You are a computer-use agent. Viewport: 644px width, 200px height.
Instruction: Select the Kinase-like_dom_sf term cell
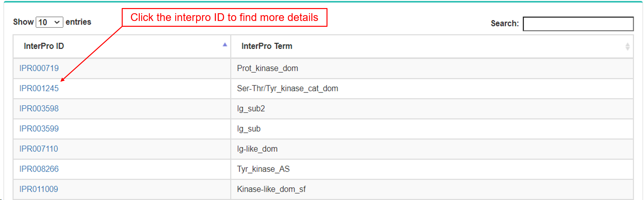coord(271,189)
